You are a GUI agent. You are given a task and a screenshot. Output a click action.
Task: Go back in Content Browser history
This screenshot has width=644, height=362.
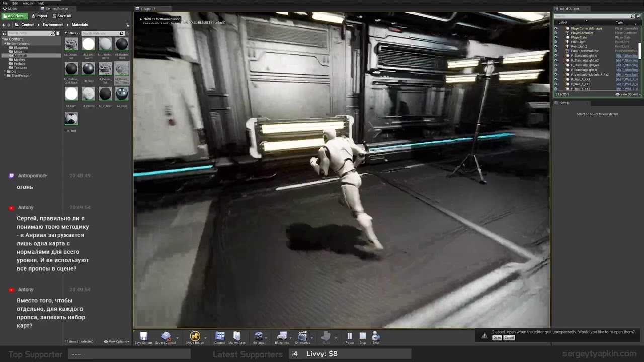[4, 25]
